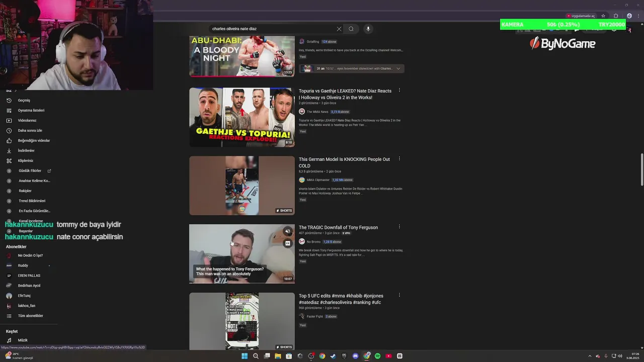Screen dimensions: 644x362
Task: Open Discord from taskbar
Action: tap(356, 356)
